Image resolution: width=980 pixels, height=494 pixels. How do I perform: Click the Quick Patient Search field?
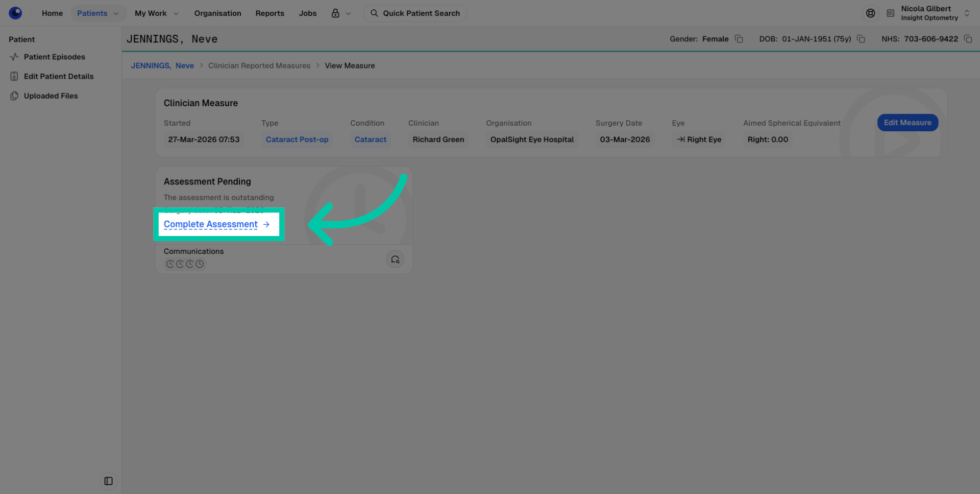pyautogui.click(x=415, y=13)
